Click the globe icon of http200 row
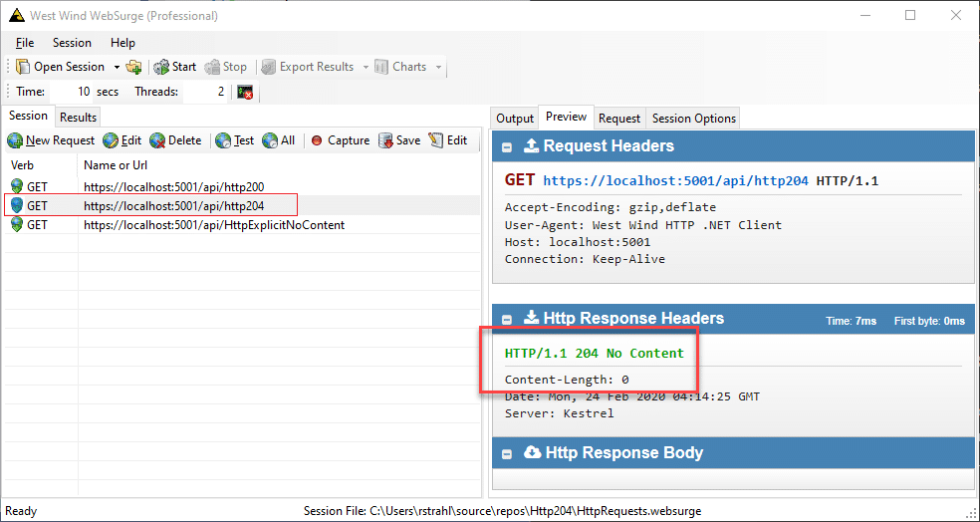 click(17, 186)
